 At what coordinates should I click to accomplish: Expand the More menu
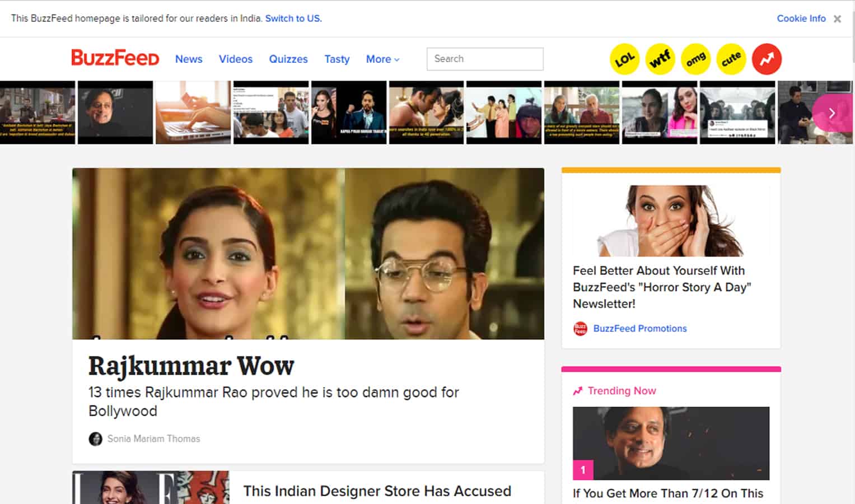point(382,59)
